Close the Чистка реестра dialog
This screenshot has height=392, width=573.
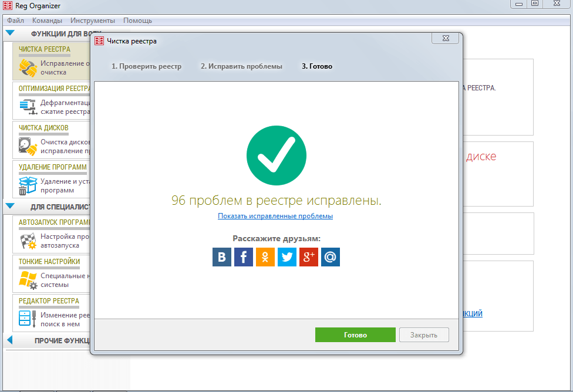[x=446, y=38]
